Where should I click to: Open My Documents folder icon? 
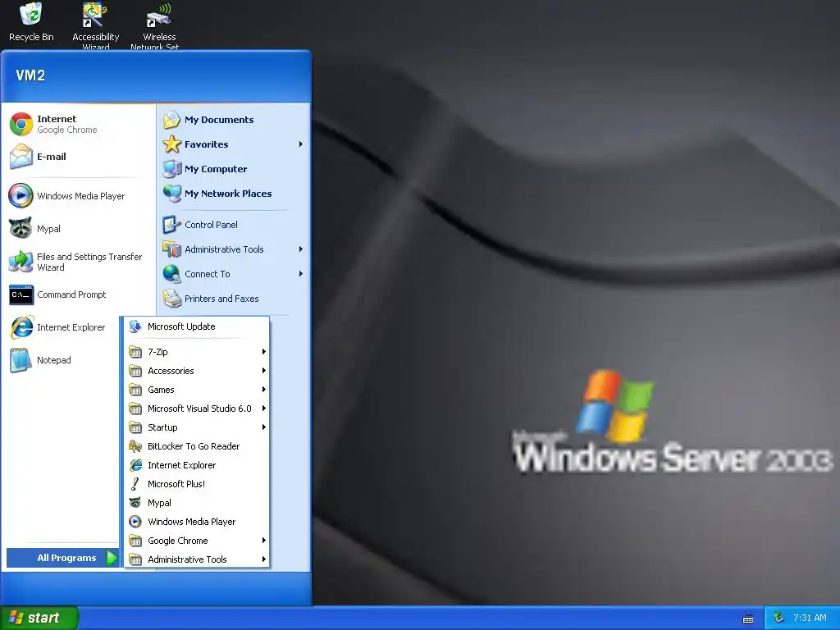click(172, 120)
